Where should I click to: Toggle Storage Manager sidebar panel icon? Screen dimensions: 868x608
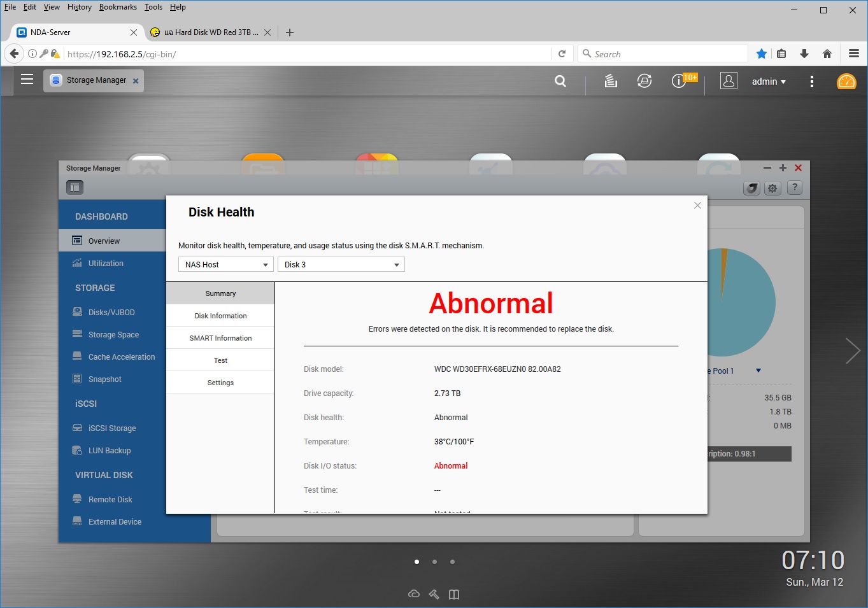pos(75,187)
